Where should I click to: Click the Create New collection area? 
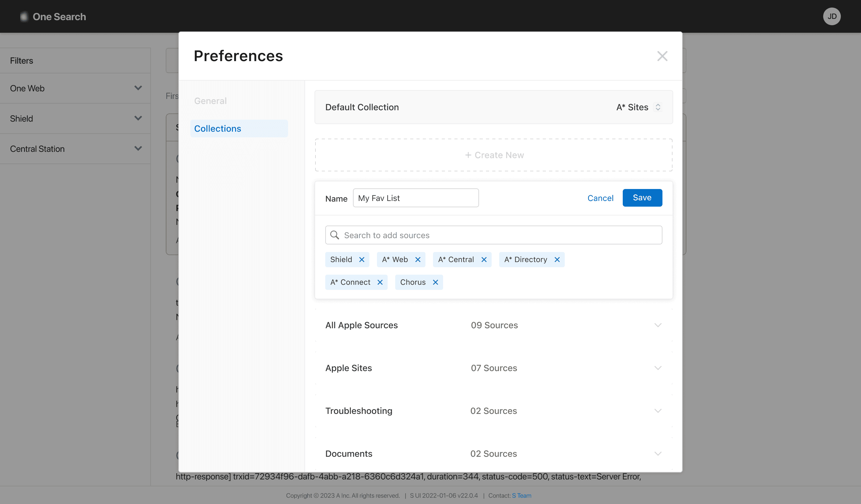coord(494,155)
